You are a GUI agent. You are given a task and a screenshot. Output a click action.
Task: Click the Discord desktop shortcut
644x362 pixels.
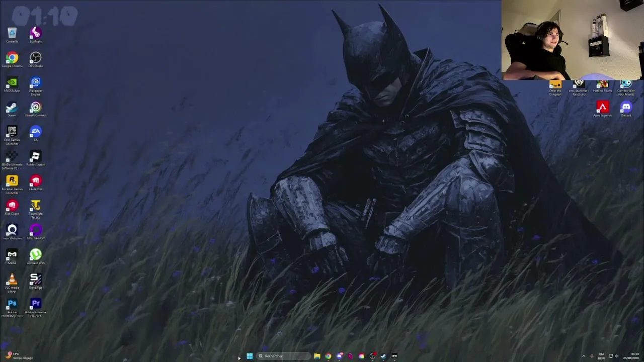626,109
